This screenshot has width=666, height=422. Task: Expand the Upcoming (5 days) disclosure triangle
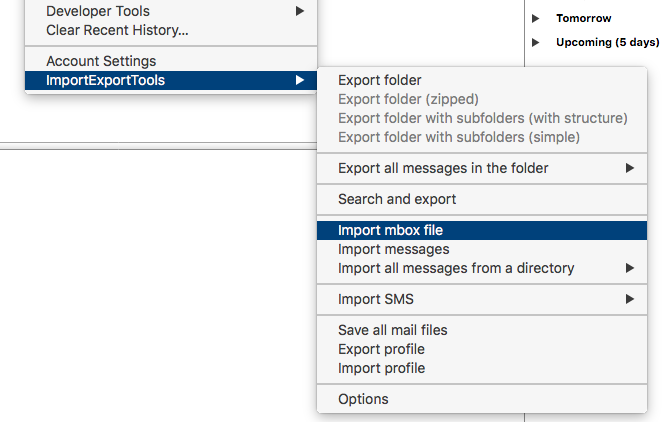pos(536,42)
